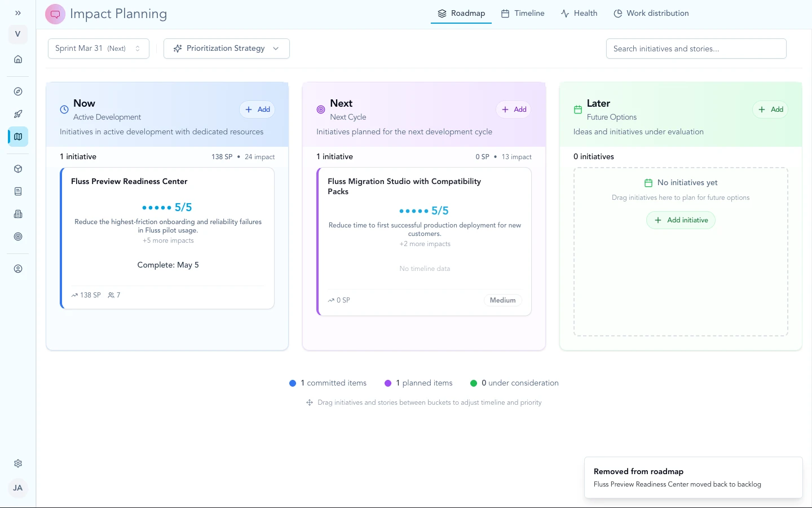Open settings gear in sidebar
Viewport: 812px width, 508px height.
pyautogui.click(x=18, y=463)
